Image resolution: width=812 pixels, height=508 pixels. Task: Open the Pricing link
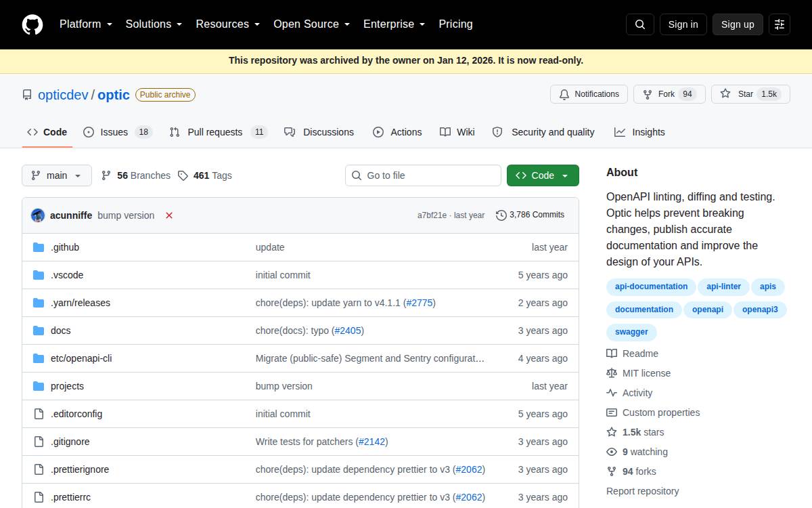click(x=455, y=24)
